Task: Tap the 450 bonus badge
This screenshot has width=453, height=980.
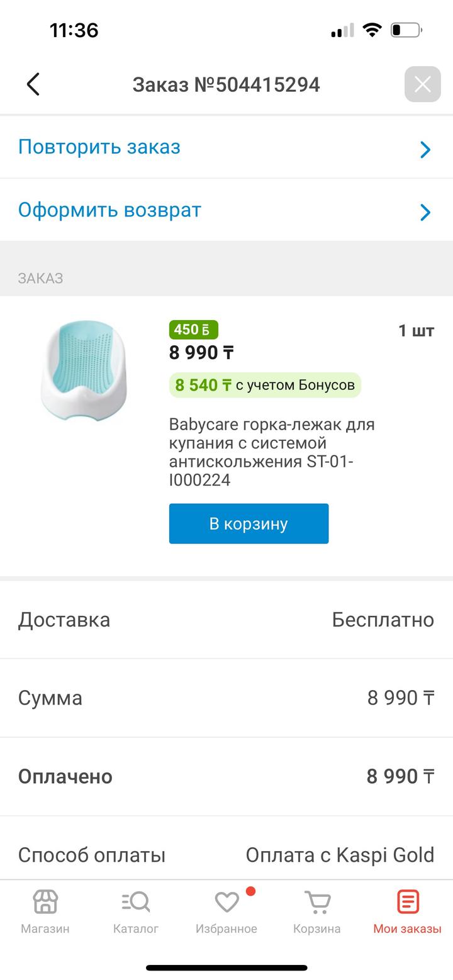Action: (x=193, y=330)
